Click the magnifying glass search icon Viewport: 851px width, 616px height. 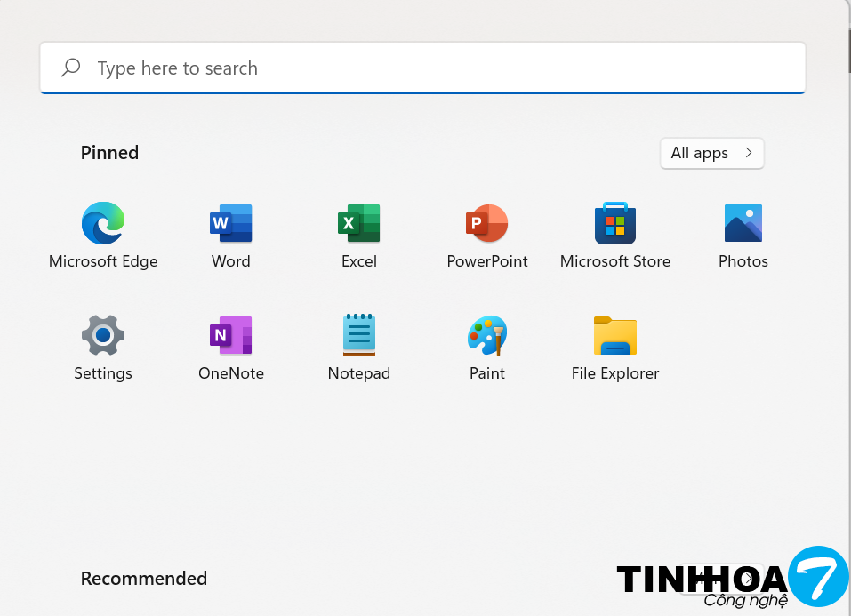pyautogui.click(x=71, y=68)
